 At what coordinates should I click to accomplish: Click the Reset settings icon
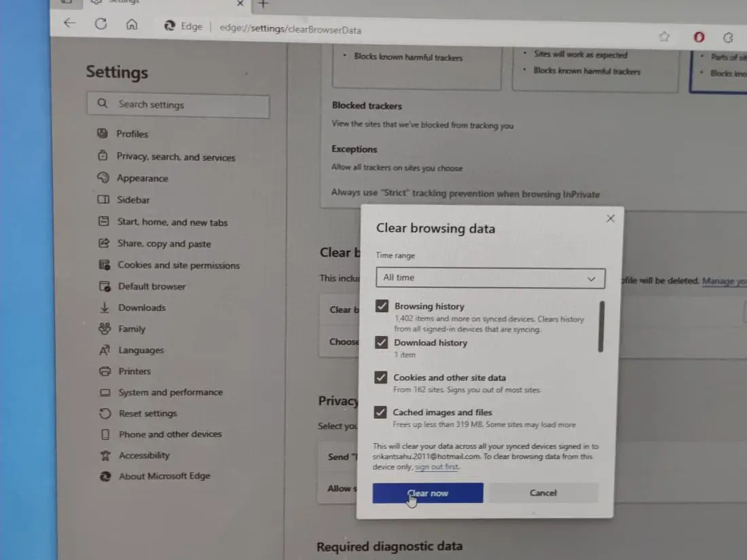[x=104, y=413]
